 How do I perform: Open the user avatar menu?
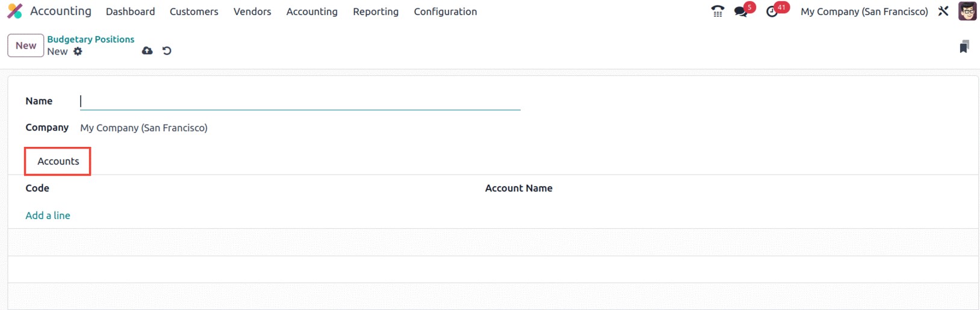pyautogui.click(x=967, y=11)
